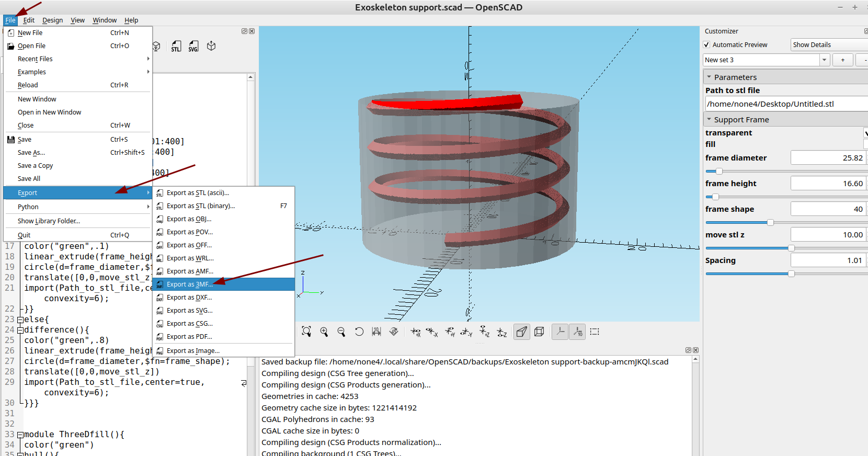Click the Path to stl file field
The image size is (868, 456).
pyautogui.click(x=786, y=104)
